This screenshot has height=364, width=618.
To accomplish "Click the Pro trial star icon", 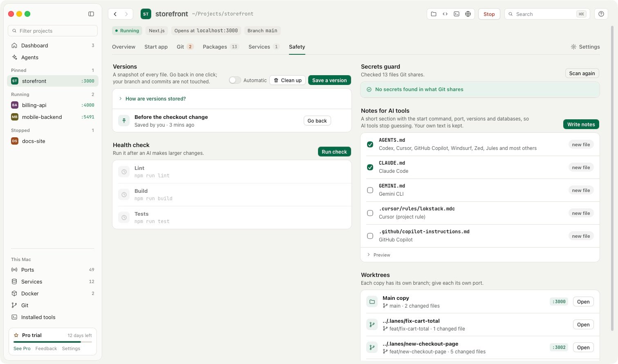I will 16,335.
